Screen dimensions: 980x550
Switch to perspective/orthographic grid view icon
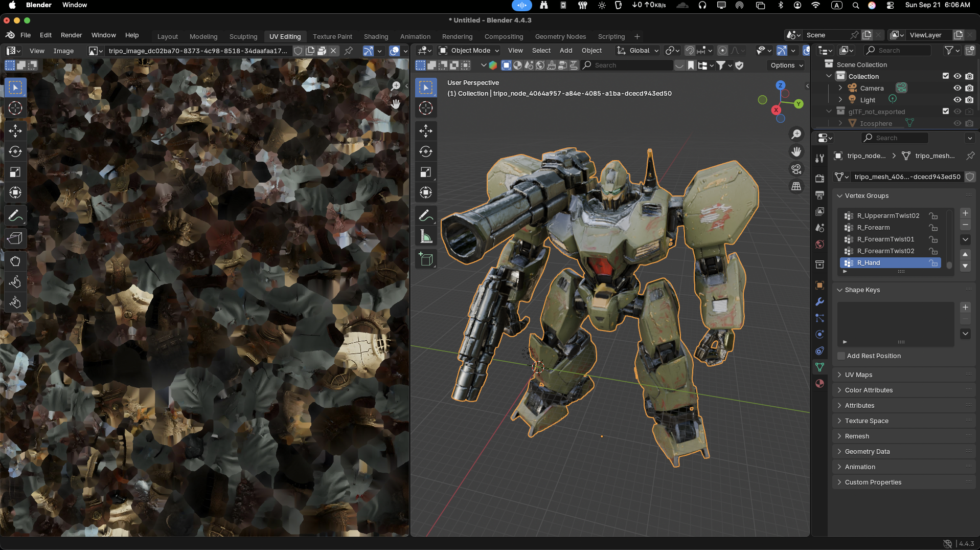(796, 187)
